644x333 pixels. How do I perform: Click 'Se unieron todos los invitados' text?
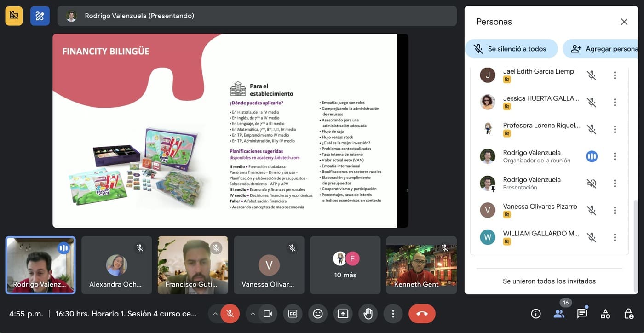tap(549, 281)
